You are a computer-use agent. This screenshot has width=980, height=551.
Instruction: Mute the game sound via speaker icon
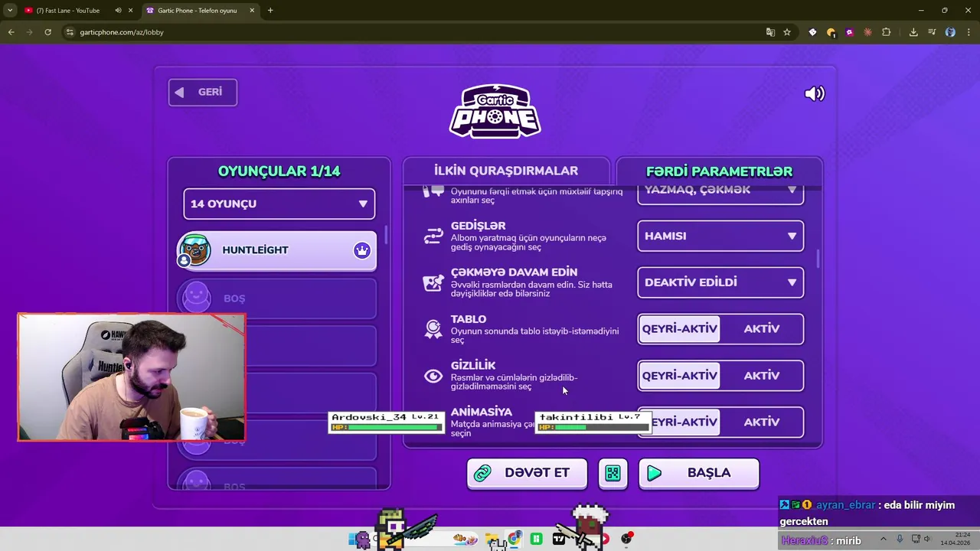click(815, 93)
